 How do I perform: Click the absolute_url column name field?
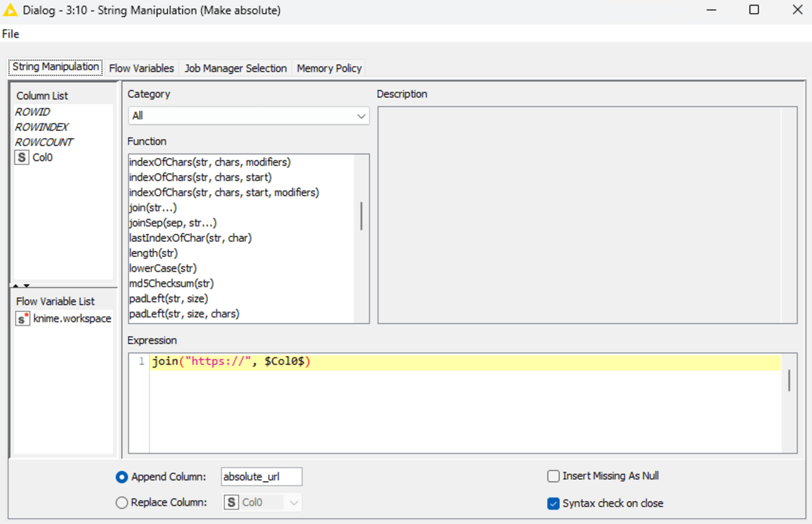point(262,476)
